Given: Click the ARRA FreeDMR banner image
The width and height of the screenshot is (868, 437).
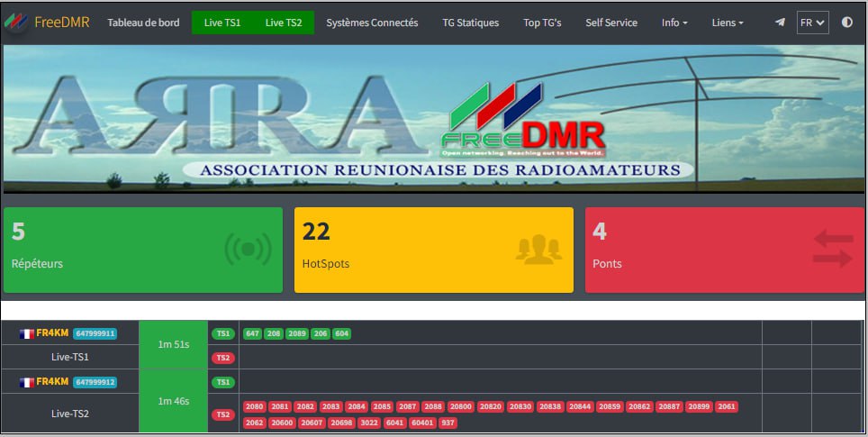Looking at the screenshot, I should coord(434,119).
